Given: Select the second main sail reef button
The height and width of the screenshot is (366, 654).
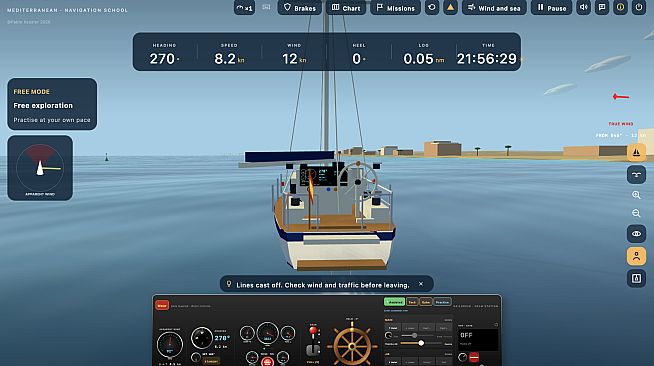Looking at the screenshot, I should tap(409, 328).
